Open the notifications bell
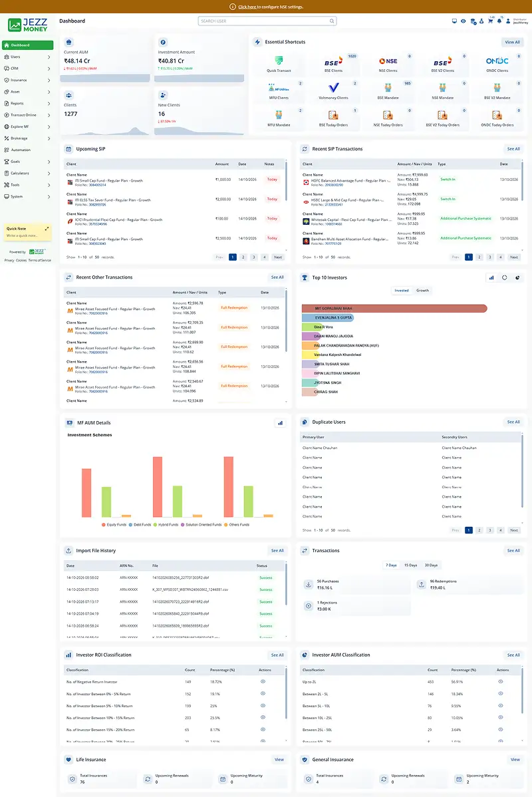The image size is (532, 797). tap(499, 21)
